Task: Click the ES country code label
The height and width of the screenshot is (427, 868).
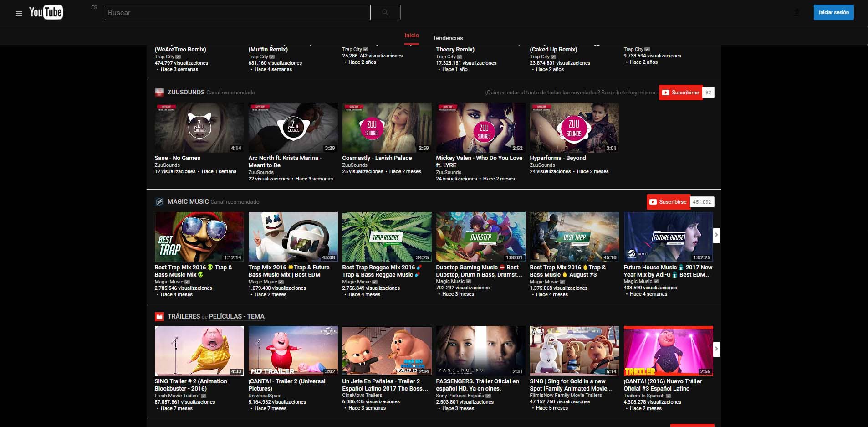Action: point(94,8)
